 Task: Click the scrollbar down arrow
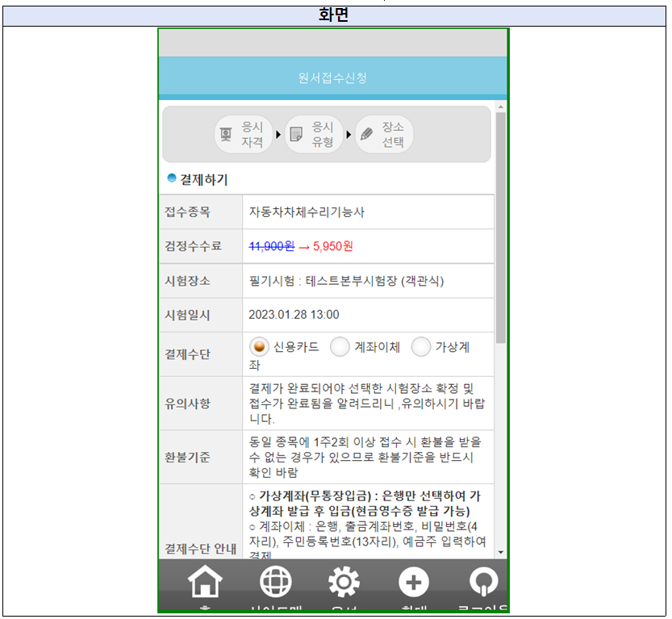coord(500,553)
